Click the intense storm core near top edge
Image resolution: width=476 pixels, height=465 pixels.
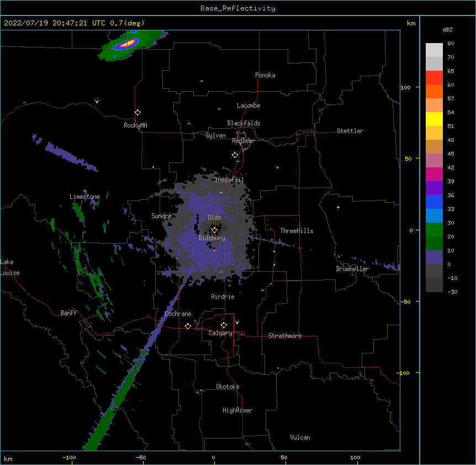point(128,44)
